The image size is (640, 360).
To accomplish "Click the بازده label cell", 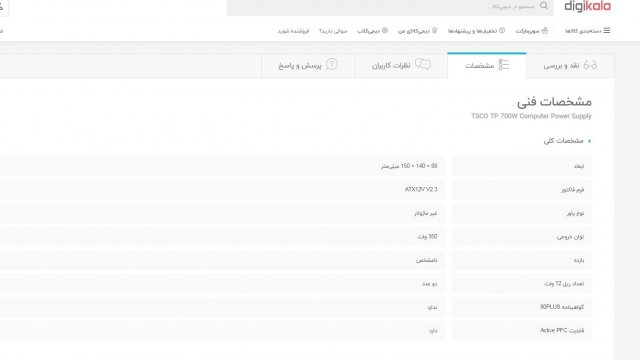I will coord(522,260).
